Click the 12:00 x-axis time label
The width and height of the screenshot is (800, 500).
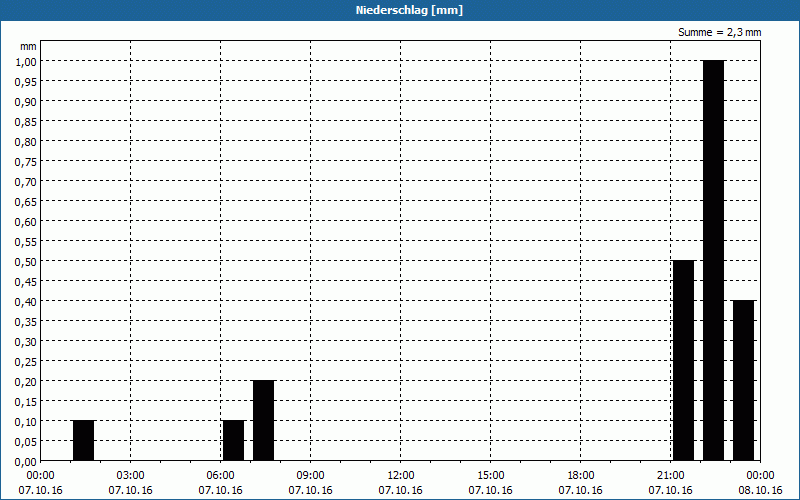click(401, 475)
